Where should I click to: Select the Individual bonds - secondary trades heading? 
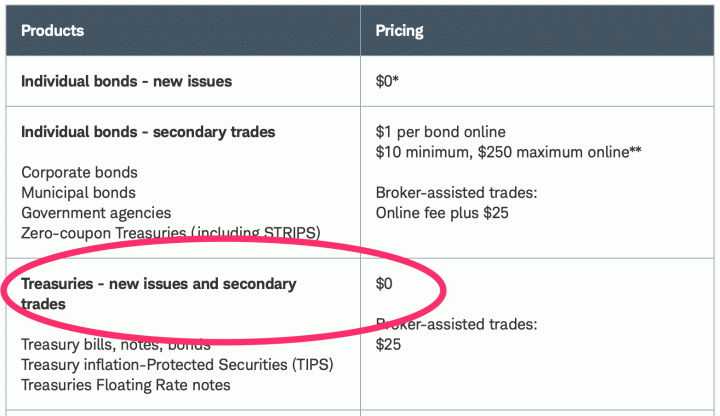(x=148, y=132)
